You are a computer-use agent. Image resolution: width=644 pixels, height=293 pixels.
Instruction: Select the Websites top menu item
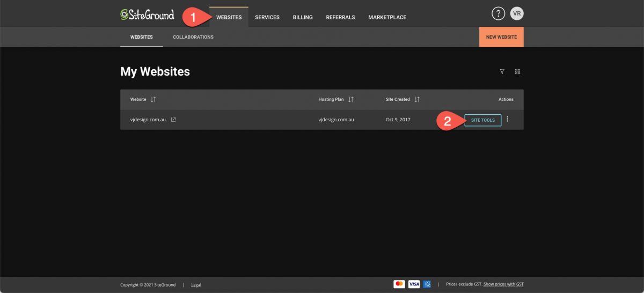point(229,17)
